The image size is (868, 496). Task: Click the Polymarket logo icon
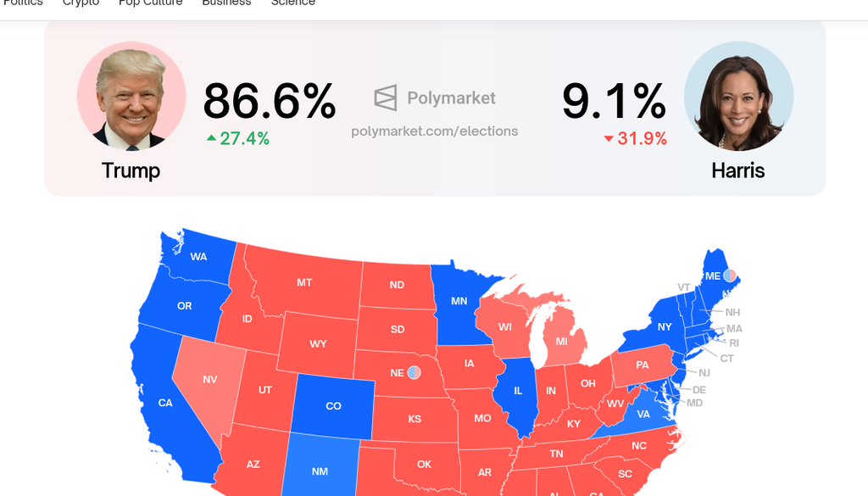click(386, 98)
